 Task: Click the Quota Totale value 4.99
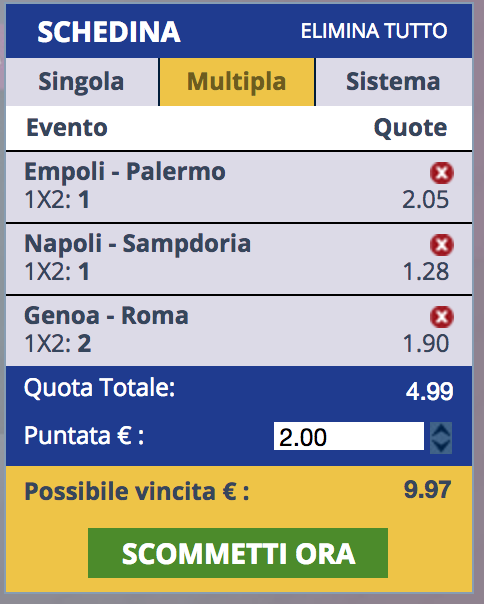(429, 392)
